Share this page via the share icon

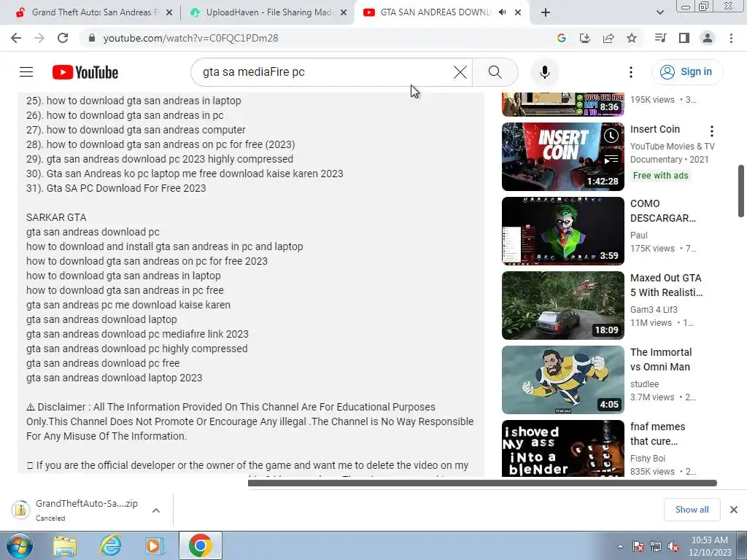pyautogui.click(x=608, y=38)
